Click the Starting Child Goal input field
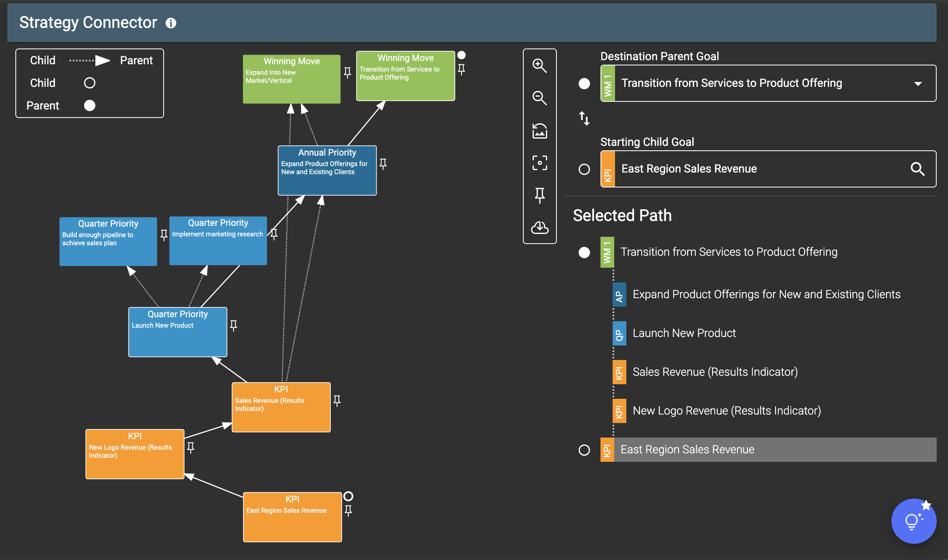This screenshot has width=948, height=560. tap(768, 169)
